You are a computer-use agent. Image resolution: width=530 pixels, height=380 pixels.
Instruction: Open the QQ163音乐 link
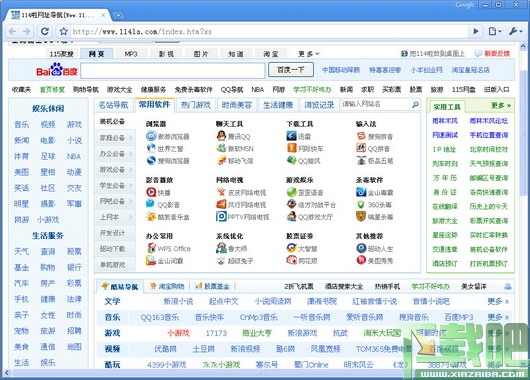click(160, 317)
